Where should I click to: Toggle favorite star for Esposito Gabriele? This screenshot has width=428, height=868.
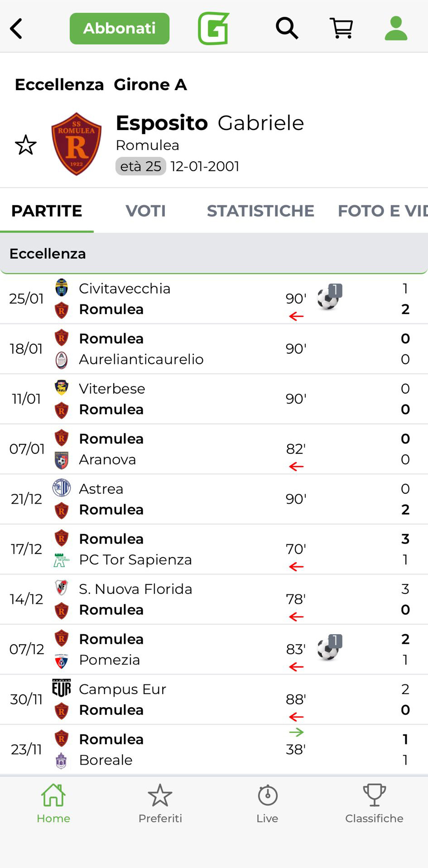click(25, 145)
